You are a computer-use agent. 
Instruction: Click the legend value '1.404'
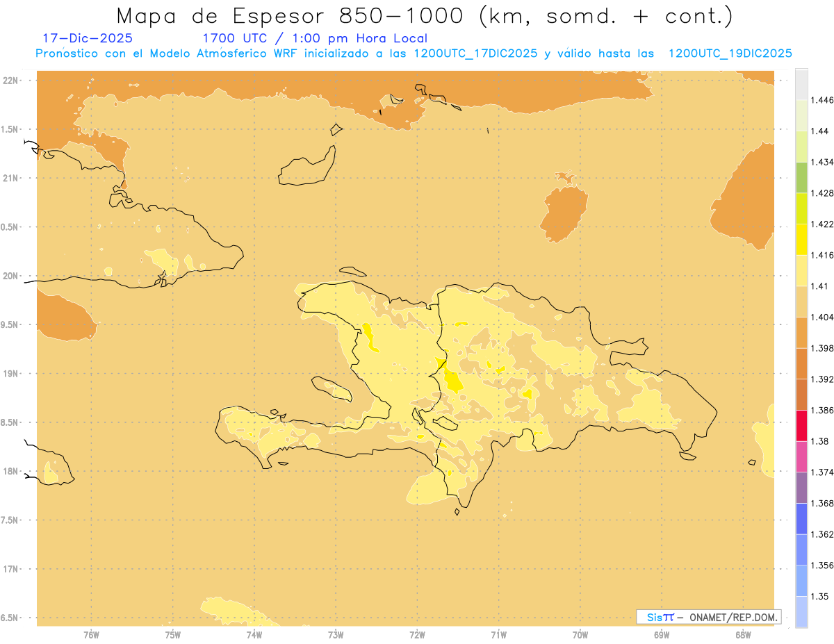(824, 317)
